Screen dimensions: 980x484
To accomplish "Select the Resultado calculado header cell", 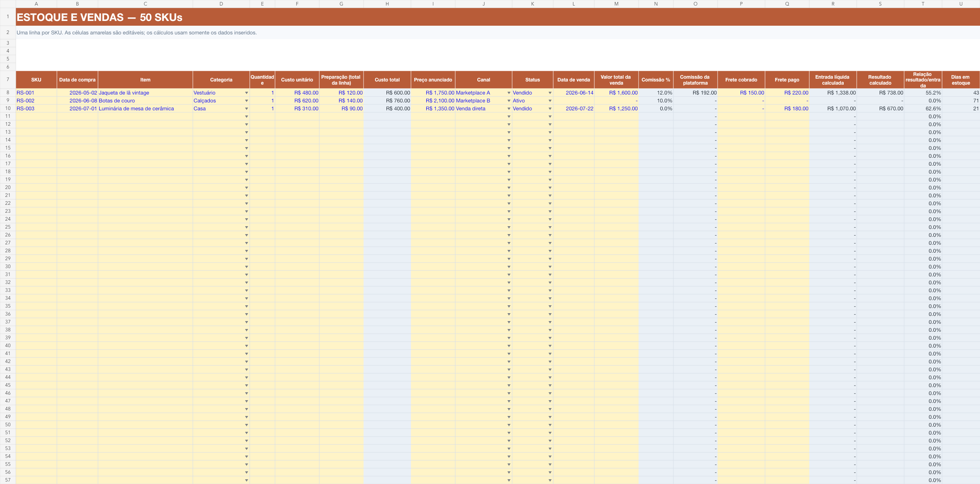I will click(880, 80).
